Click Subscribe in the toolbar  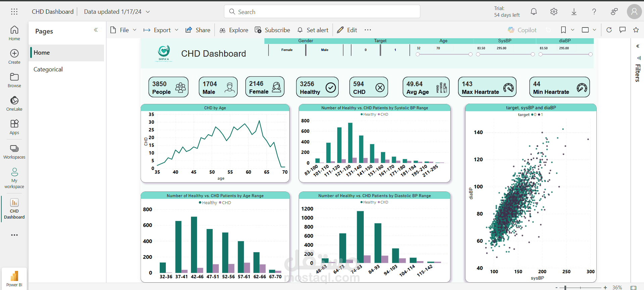click(x=273, y=30)
